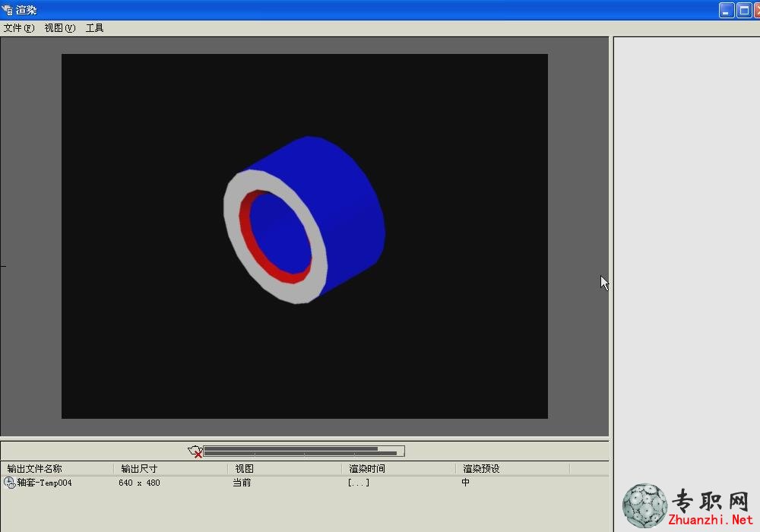Image resolution: width=760 pixels, height=532 pixels.
Task: Open the 工具 menu
Action: 94,28
